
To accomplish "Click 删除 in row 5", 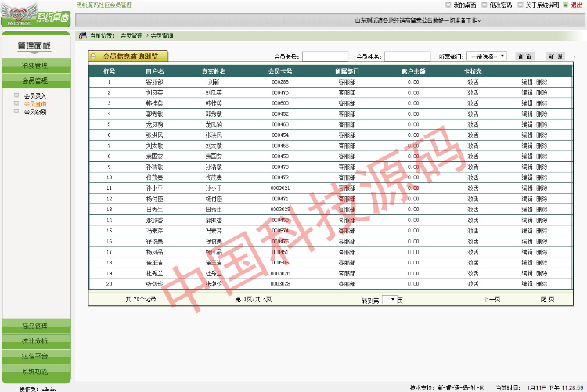I will (542, 124).
